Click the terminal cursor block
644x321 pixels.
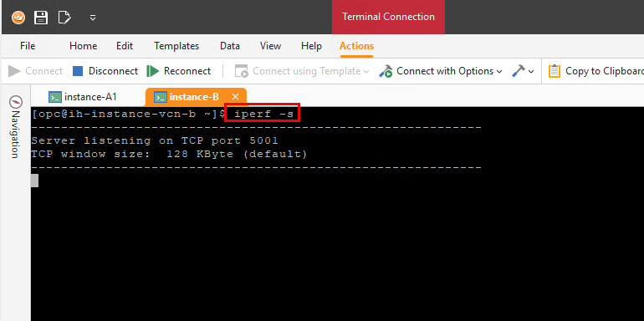point(34,181)
